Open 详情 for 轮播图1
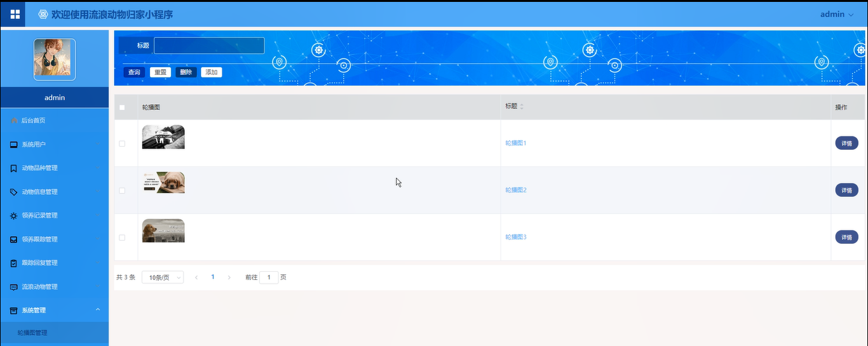 pos(846,143)
